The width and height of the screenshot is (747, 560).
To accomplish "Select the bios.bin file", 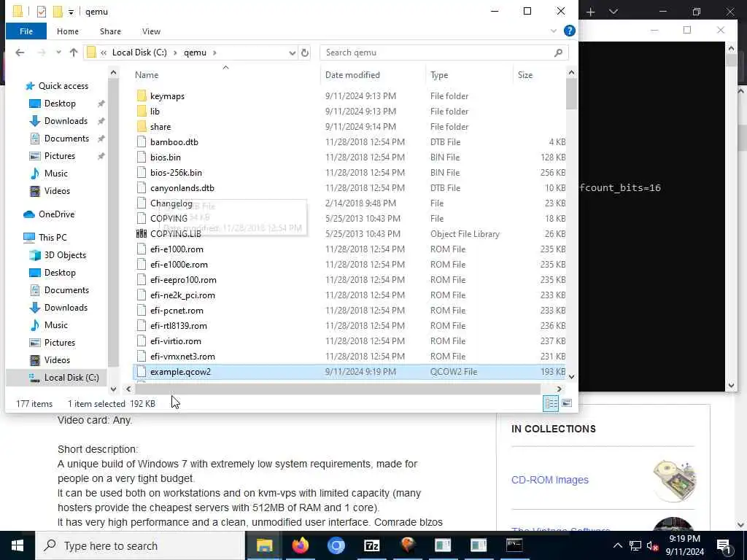I will pyautogui.click(x=166, y=157).
